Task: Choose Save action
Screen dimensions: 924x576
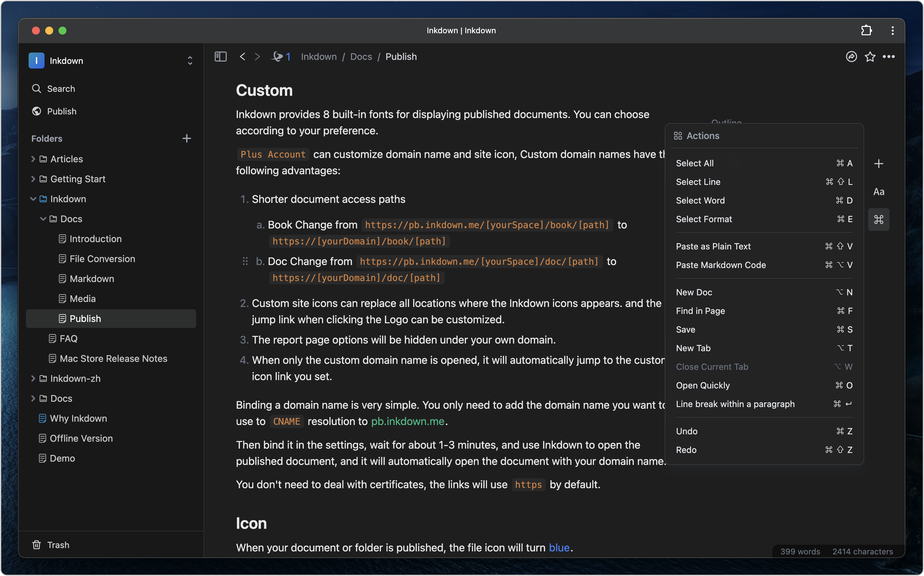Action: (764, 330)
